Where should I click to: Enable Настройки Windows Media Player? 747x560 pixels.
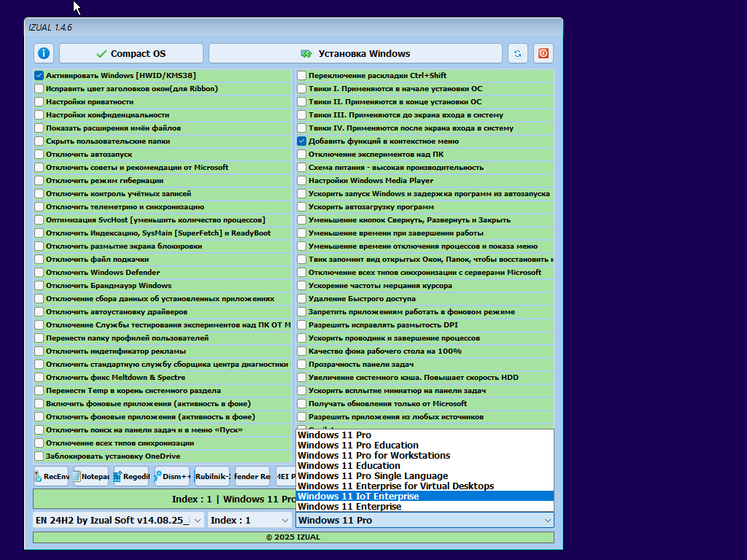click(301, 181)
